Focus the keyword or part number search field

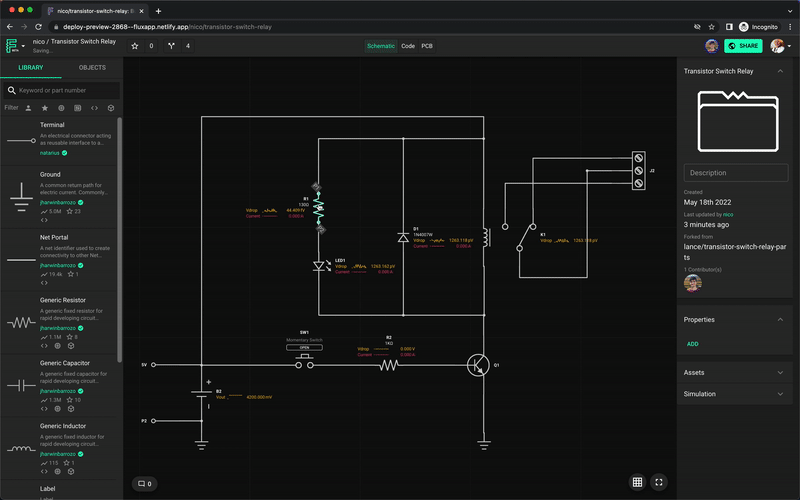point(62,90)
